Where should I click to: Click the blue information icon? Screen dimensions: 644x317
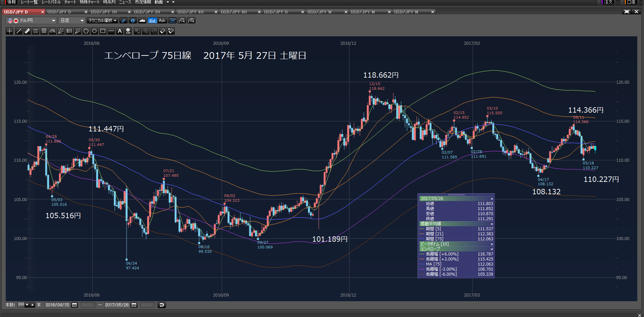click(133, 21)
